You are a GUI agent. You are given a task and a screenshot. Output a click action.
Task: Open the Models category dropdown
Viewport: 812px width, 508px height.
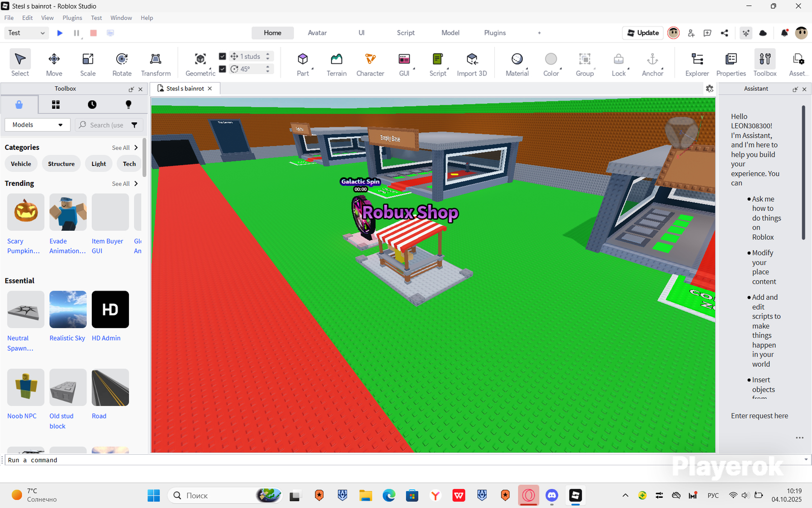pos(38,125)
